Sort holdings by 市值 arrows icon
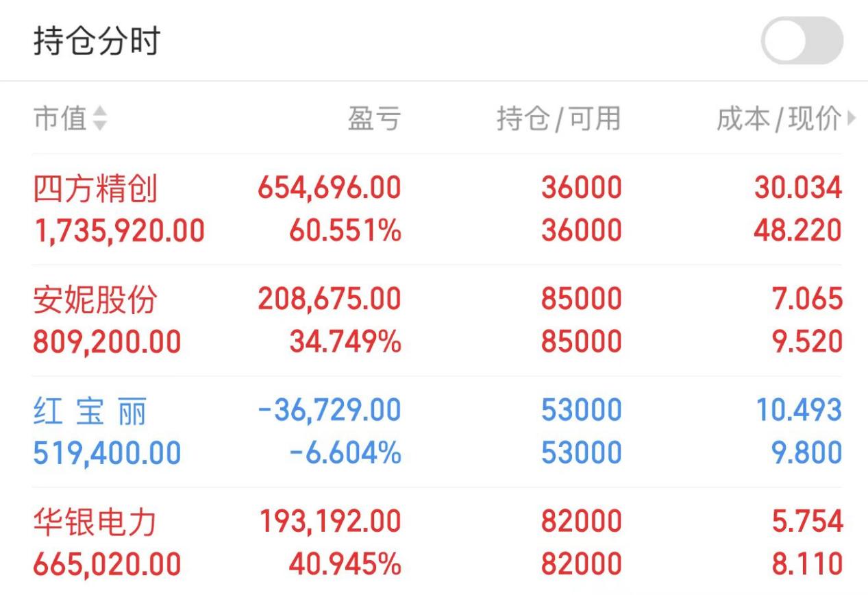868x595 pixels. click(100, 119)
